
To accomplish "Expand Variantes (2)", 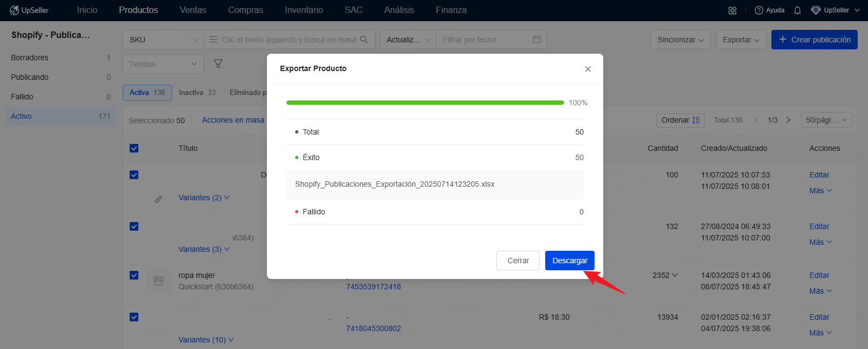I will point(204,198).
